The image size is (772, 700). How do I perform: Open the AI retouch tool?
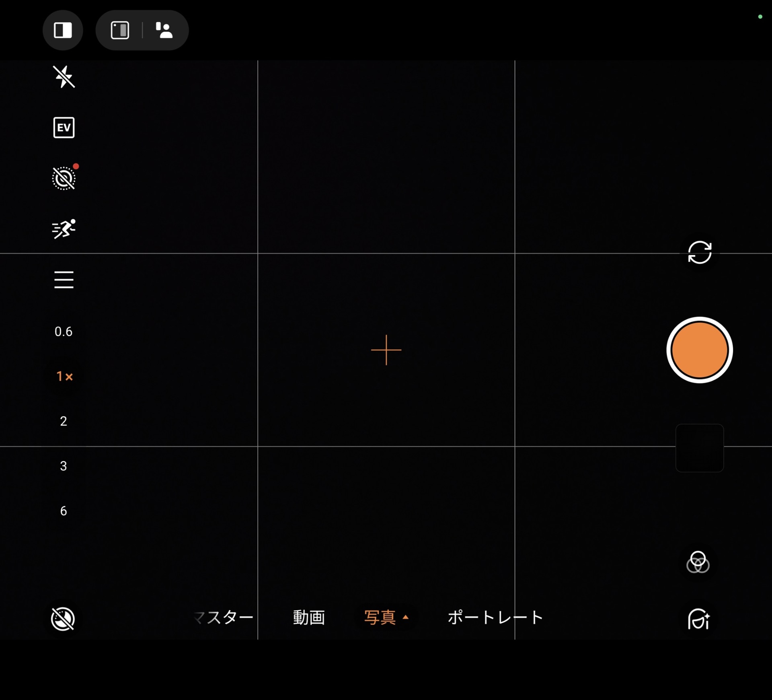pos(698,620)
